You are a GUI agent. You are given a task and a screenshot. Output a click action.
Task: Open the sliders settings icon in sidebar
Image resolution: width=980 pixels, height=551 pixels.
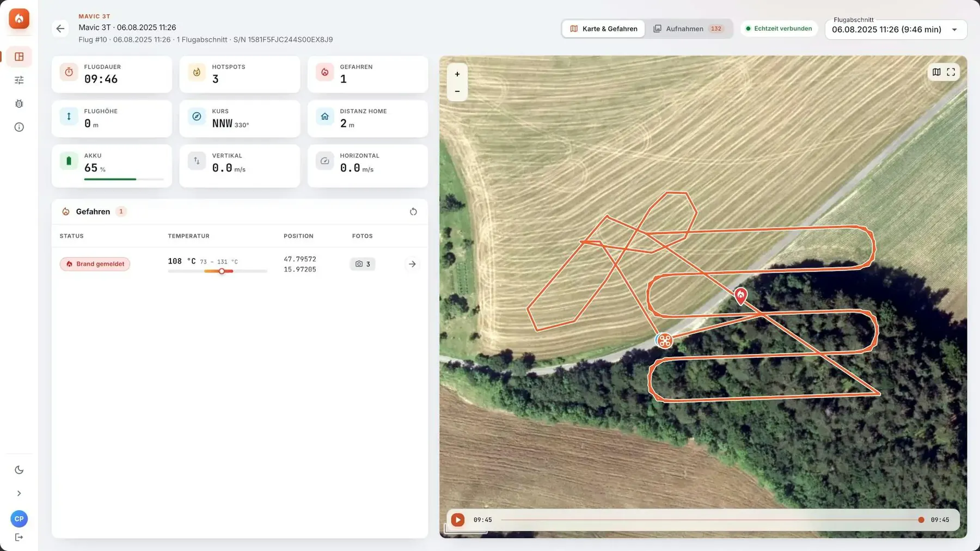click(x=19, y=80)
